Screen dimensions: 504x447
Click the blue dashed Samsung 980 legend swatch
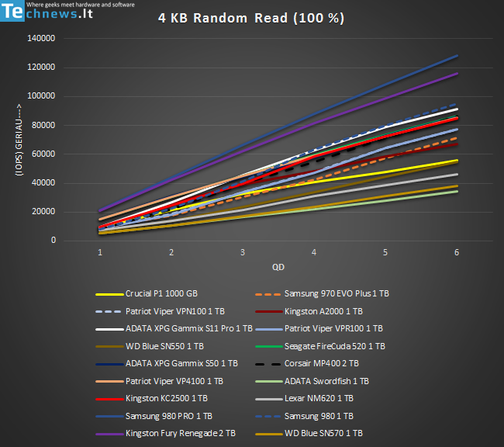[x=268, y=417]
